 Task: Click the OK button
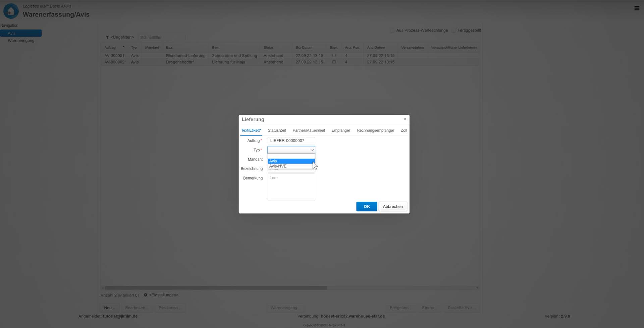pos(367,206)
